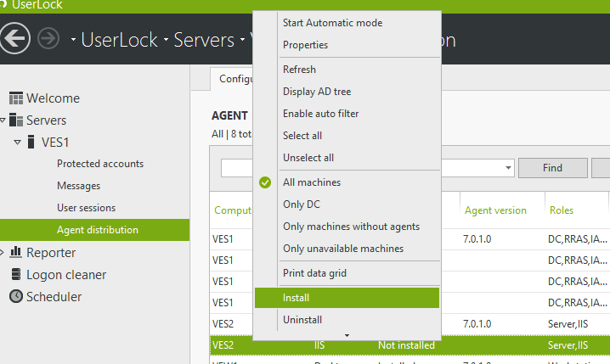Click the Servers icon in sidebar
610x364 pixels.
click(x=16, y=120)
